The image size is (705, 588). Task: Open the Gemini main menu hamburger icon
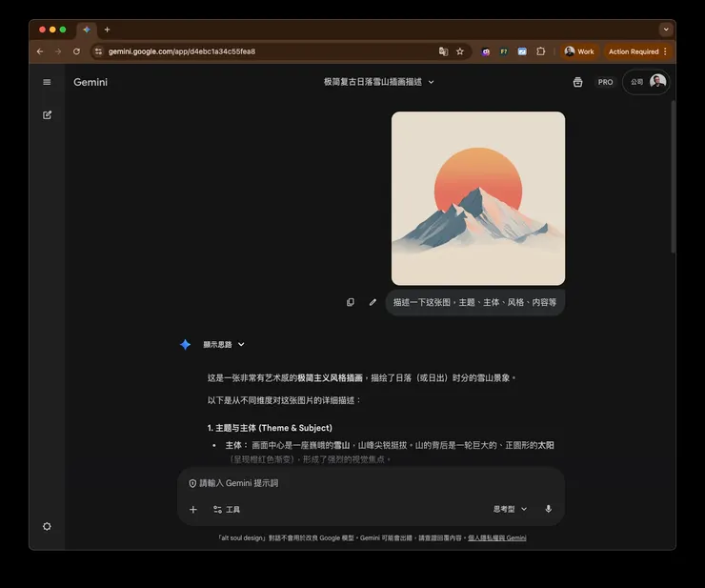[x=47, y=82]
